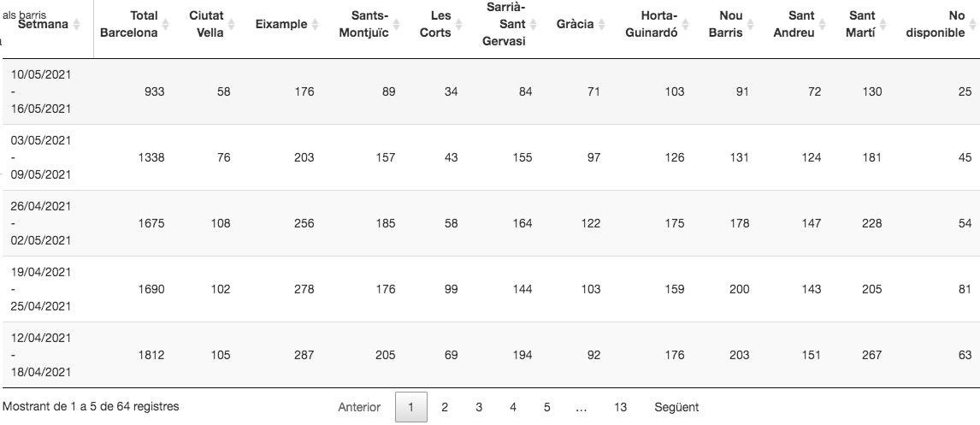Sort by Horta-Guinardó sort arrows
Screen dimensions: 980x425
point(686,25)
